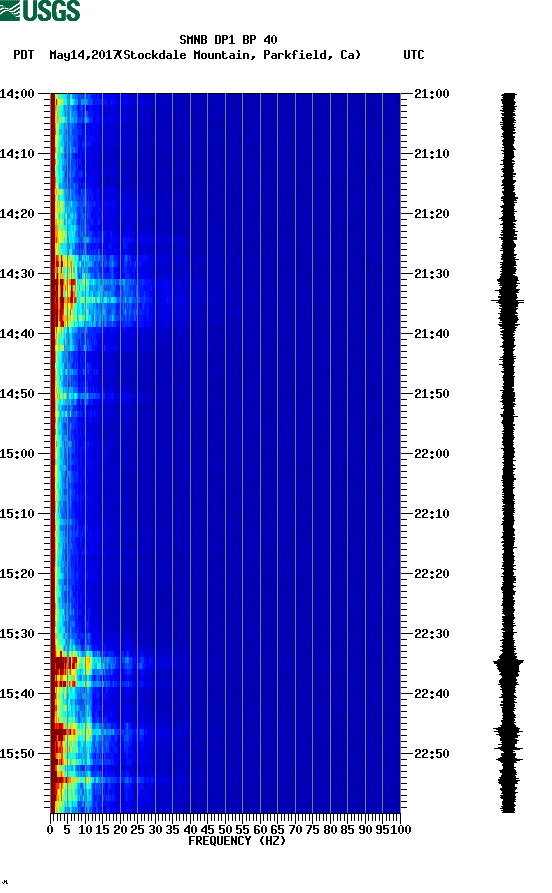Click the 75 Hz frequency axis label
The height and width of the screenshot is (893, 552).
click(312, 830)
